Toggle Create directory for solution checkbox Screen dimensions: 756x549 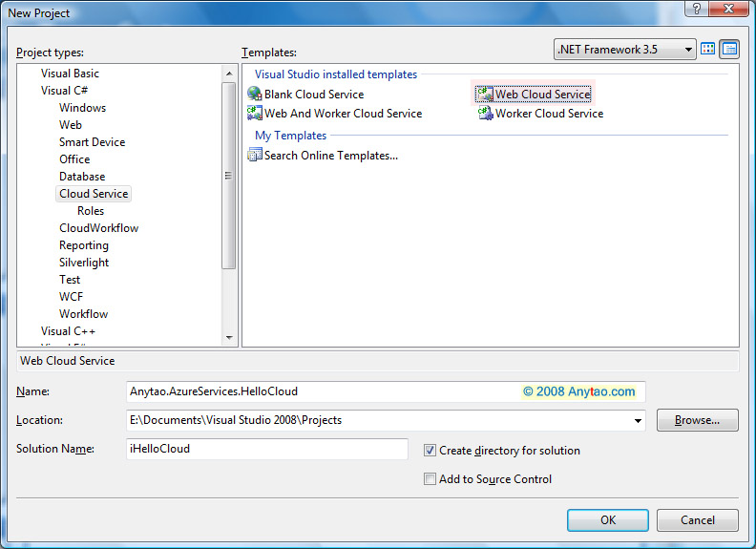click(x=430, y=450)
